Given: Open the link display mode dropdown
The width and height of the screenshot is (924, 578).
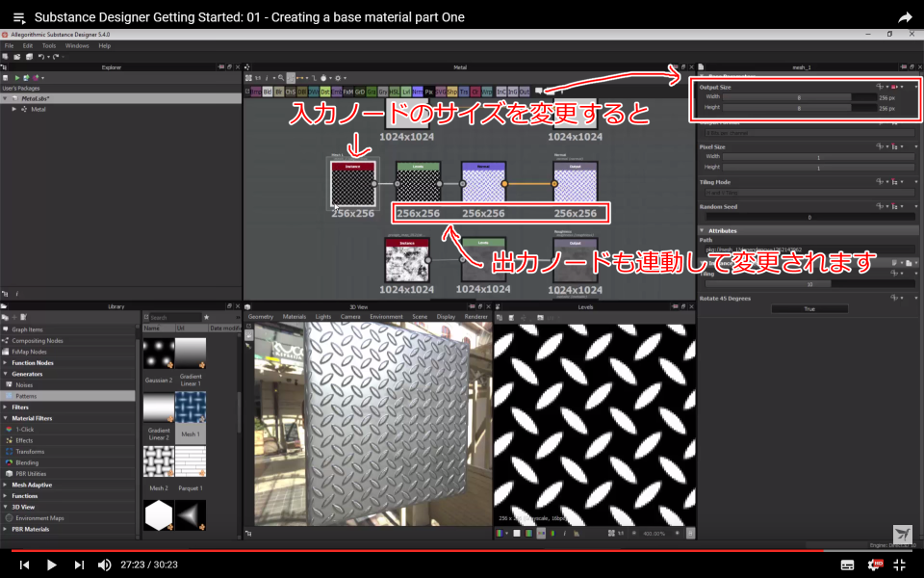Looking at the screenshot, I should [x=303, y=78].
